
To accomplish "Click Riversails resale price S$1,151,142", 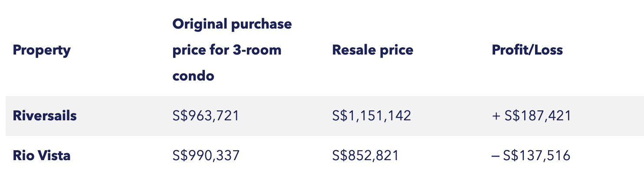I will click(x=371, y=116).
